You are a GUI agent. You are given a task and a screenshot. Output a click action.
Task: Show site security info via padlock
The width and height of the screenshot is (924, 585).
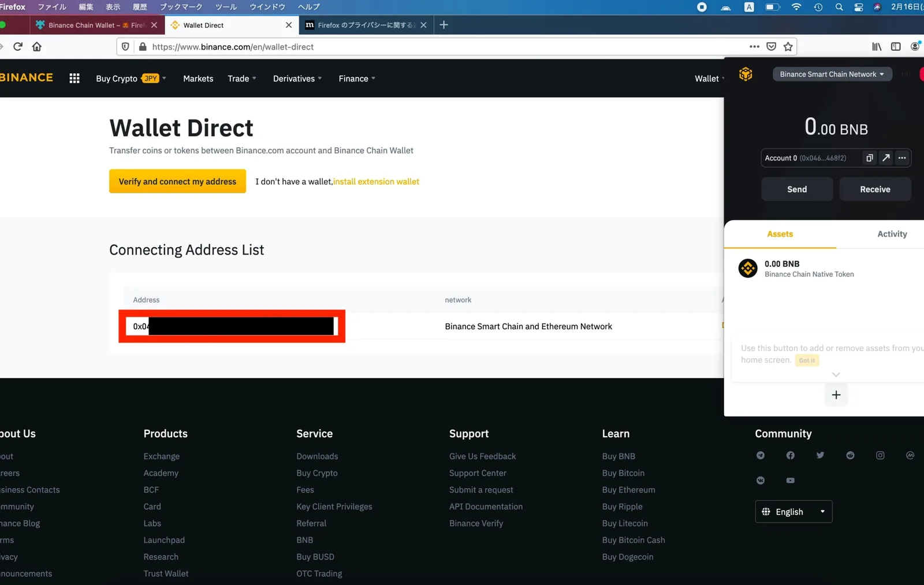click(x=143, y=47)
